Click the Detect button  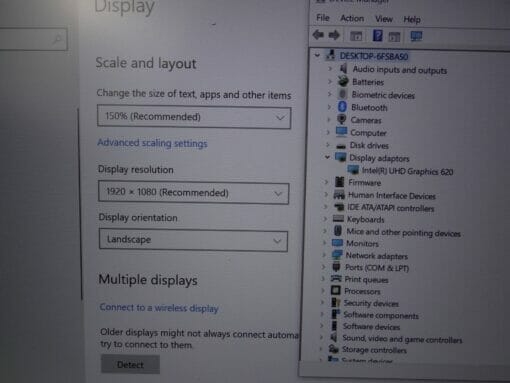pyautogui.click(x=130, y=365)
